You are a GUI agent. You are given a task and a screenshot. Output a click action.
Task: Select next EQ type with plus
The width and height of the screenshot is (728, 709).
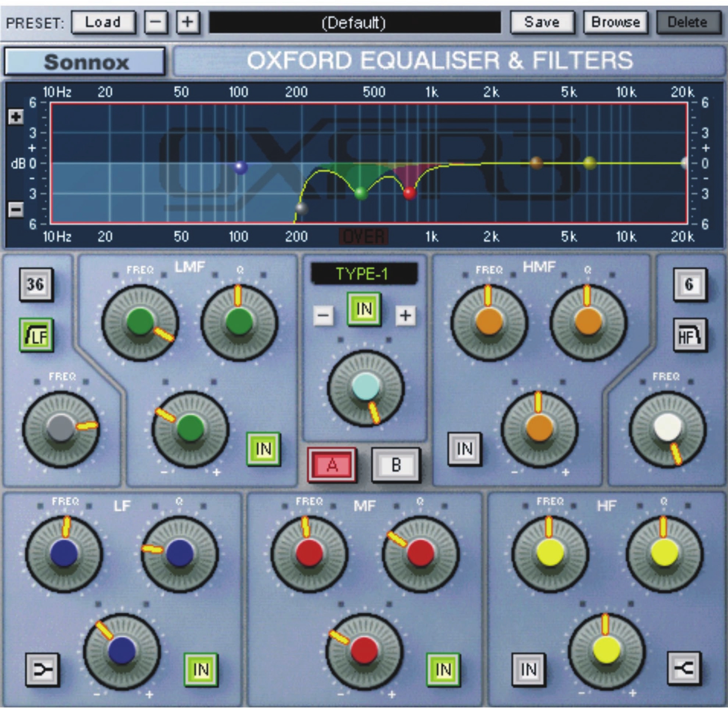406,315
